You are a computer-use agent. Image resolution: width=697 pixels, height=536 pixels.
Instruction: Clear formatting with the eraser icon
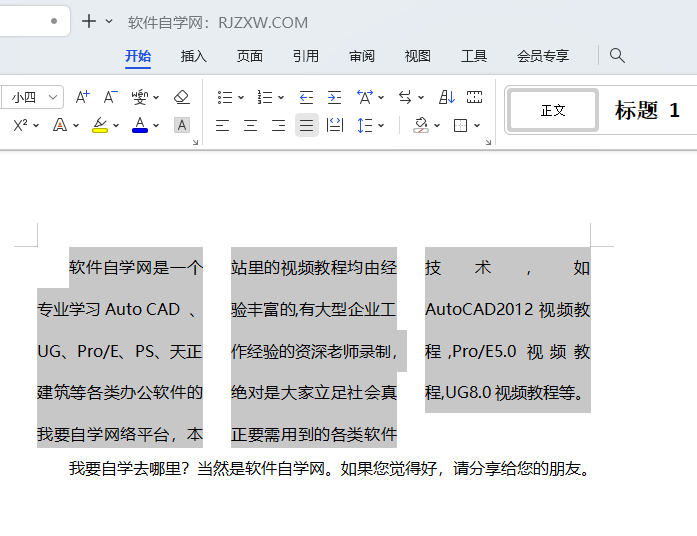[181, 97]
